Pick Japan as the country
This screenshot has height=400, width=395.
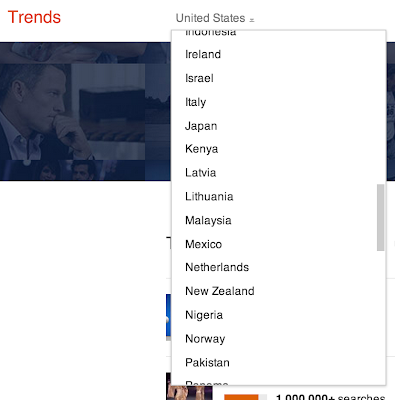[279, 126]
